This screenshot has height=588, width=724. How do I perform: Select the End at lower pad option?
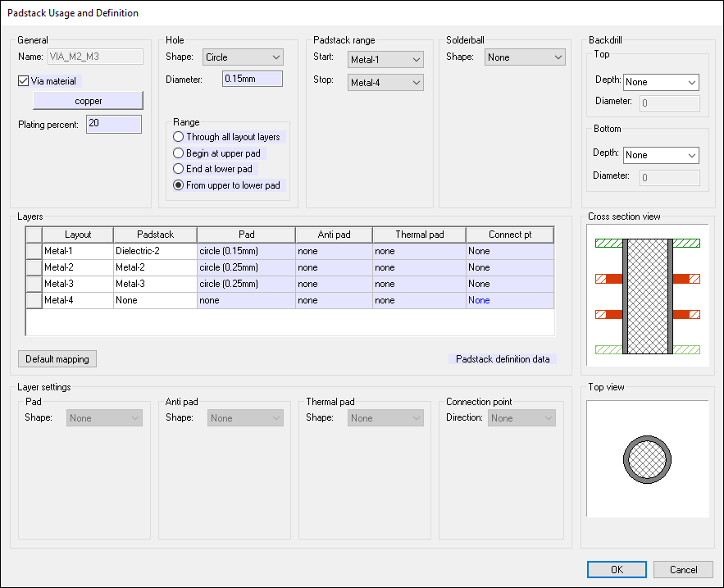pos(178,169)
